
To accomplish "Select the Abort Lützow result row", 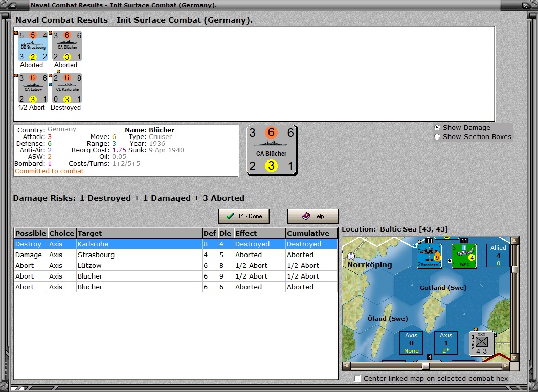I will pos(176,265).
